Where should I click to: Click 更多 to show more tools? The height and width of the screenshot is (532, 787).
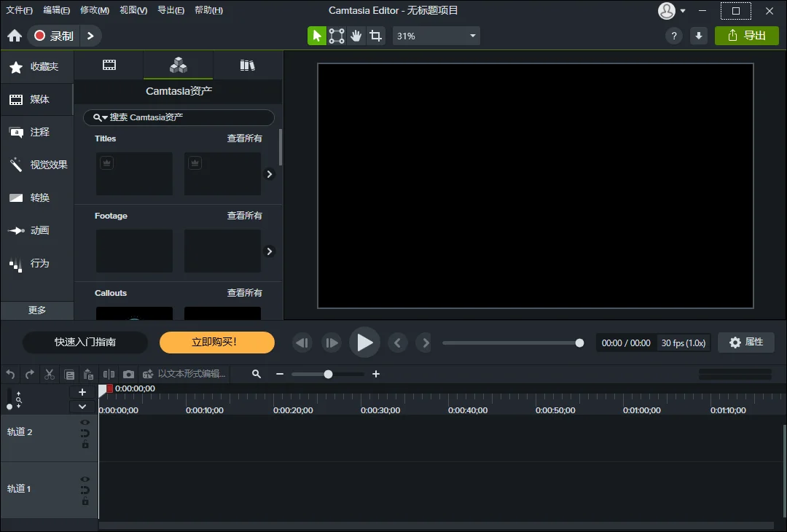(37, 310)
